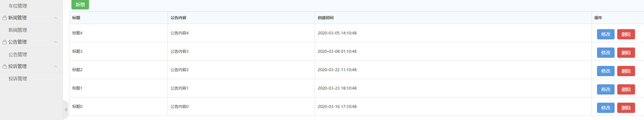Open the 新闻管理 submenu item
Viewport: 644px width, 120px height.
(x=18, y=30)
